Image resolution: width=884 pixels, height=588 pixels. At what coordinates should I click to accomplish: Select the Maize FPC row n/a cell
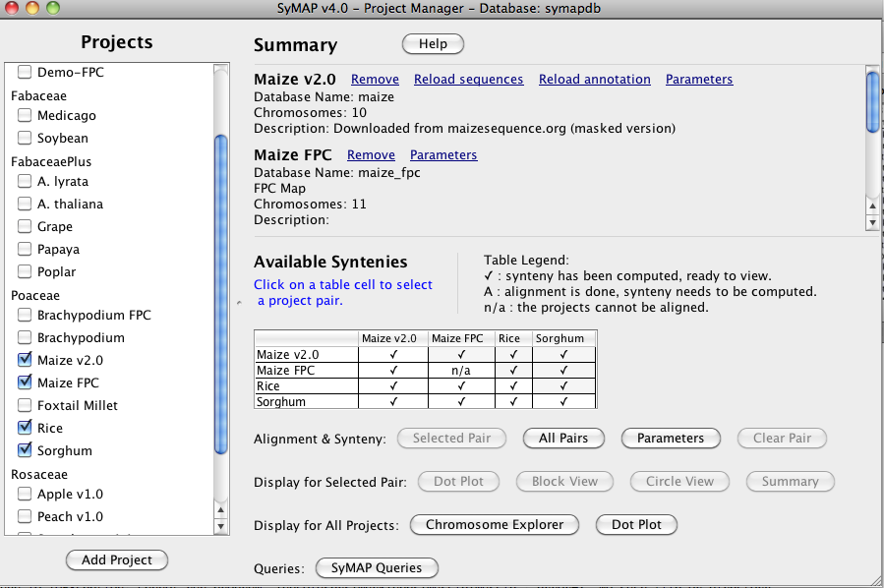pos(461,371)
